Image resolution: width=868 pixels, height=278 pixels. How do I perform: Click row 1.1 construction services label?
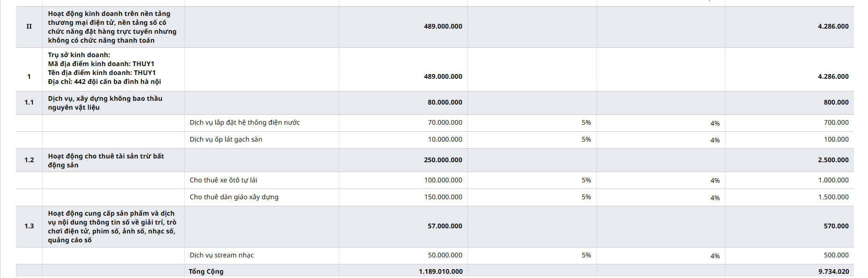105,103
